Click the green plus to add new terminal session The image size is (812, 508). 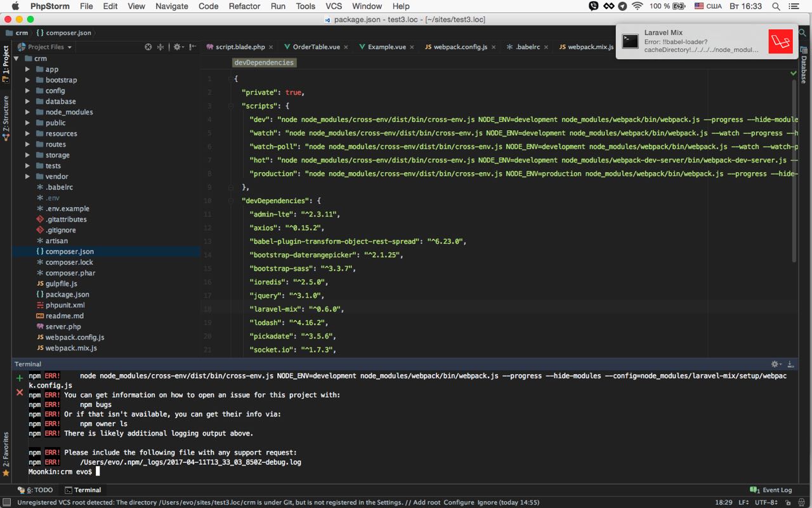(20, 378)
